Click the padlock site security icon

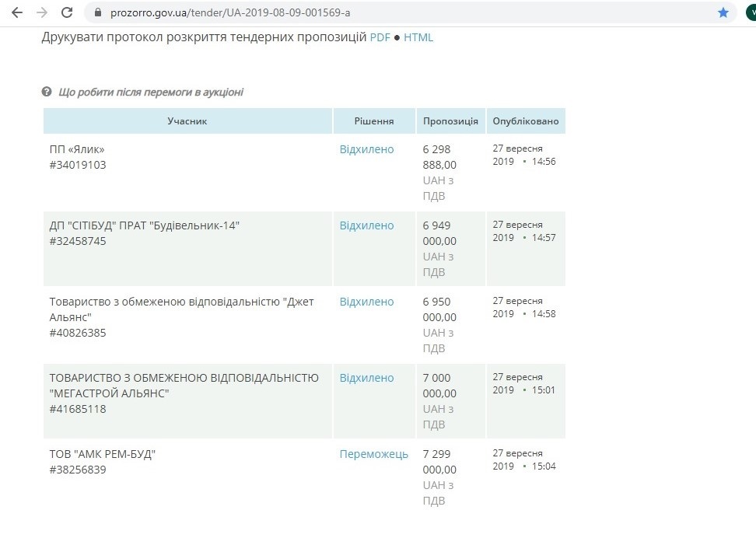coord(98,12)
